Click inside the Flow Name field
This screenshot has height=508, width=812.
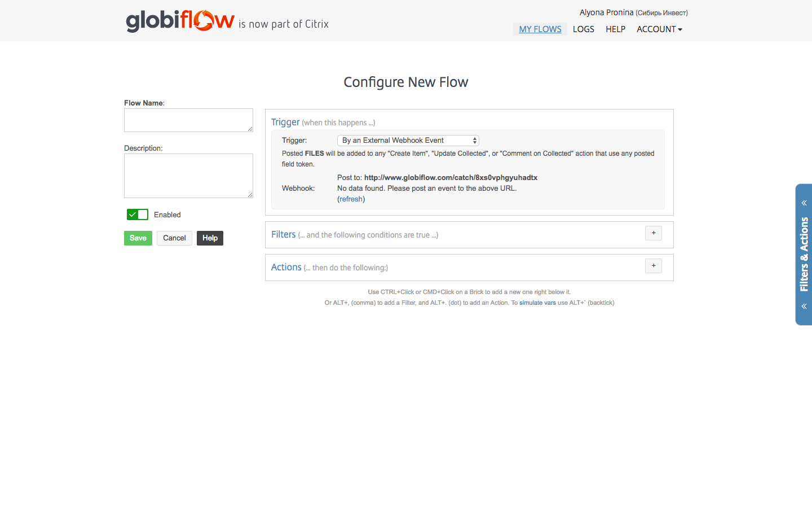pos(188,120)
